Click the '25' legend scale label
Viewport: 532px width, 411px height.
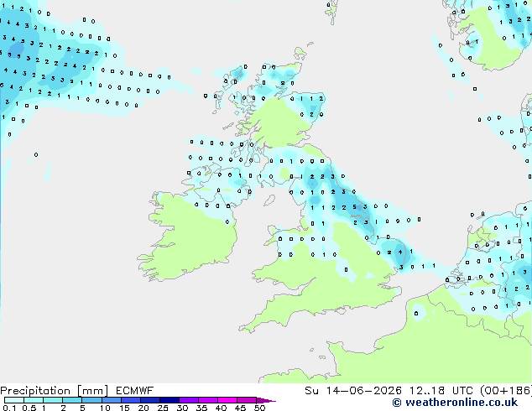point(163,408)
